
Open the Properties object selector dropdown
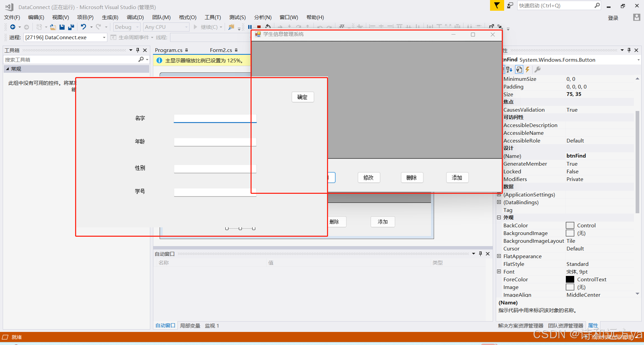tap(638, 60)
